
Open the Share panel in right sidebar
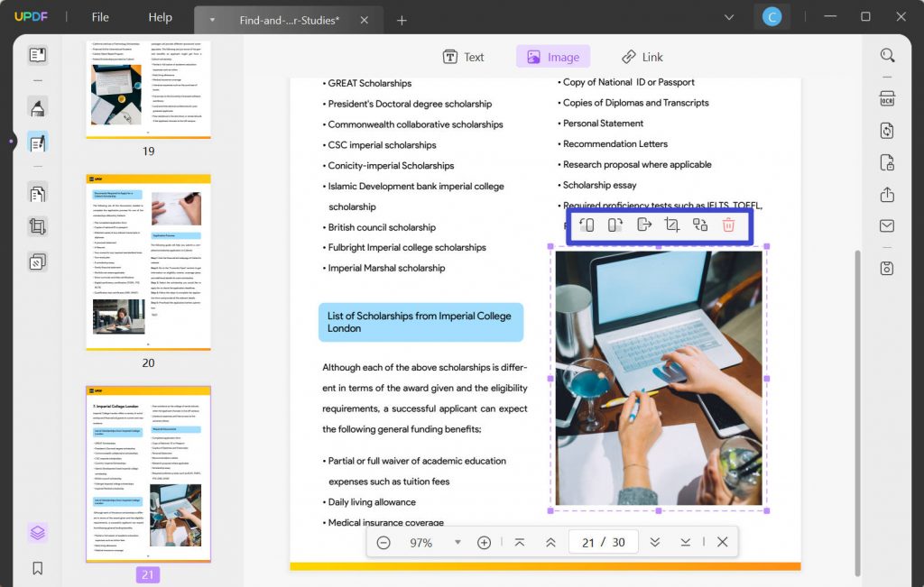pos(887,195)
